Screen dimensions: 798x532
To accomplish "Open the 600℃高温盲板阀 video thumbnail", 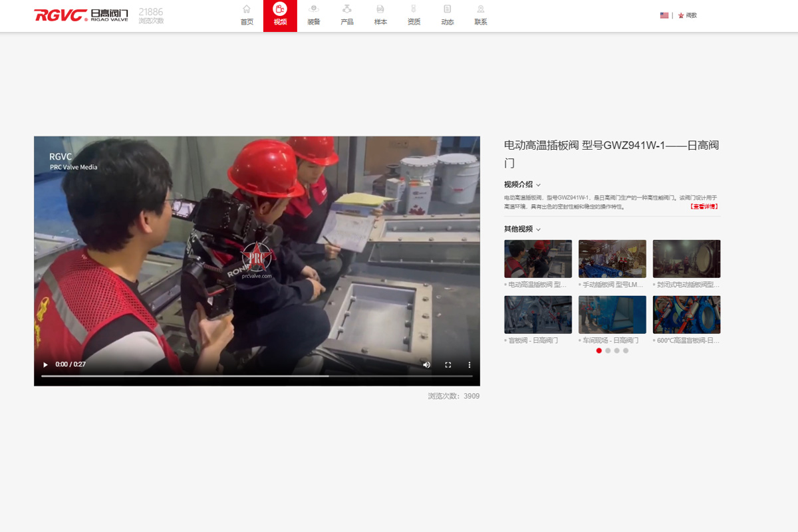I will 686,315.
